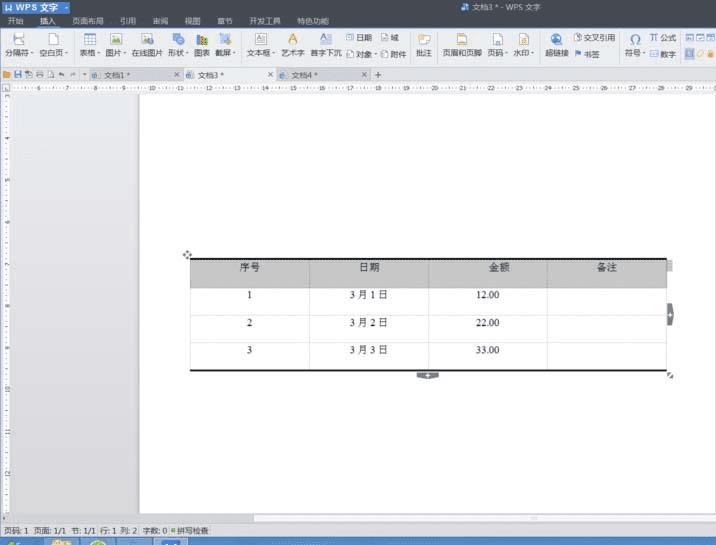The image size is (716, 545).
Task: Switch to the 页面布局 Page Layout tab
Action: (88, 21)
